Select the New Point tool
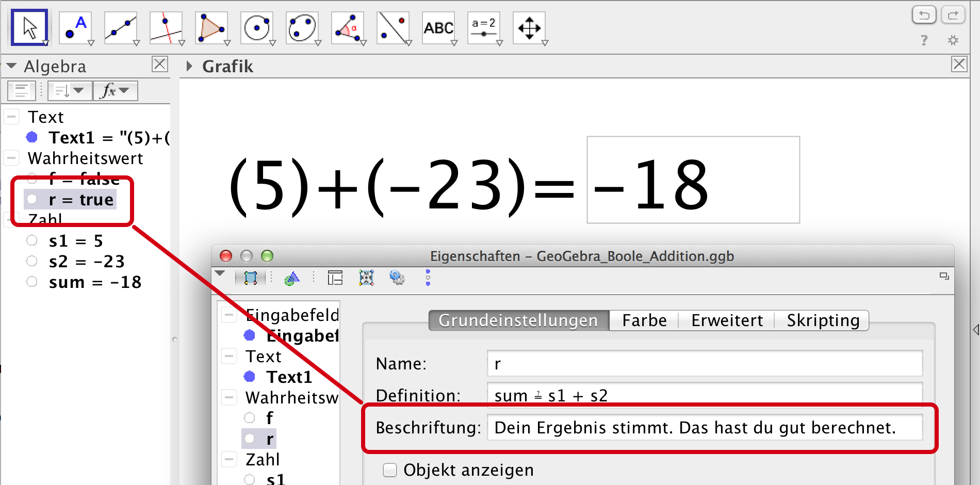 tap(75, 28)
